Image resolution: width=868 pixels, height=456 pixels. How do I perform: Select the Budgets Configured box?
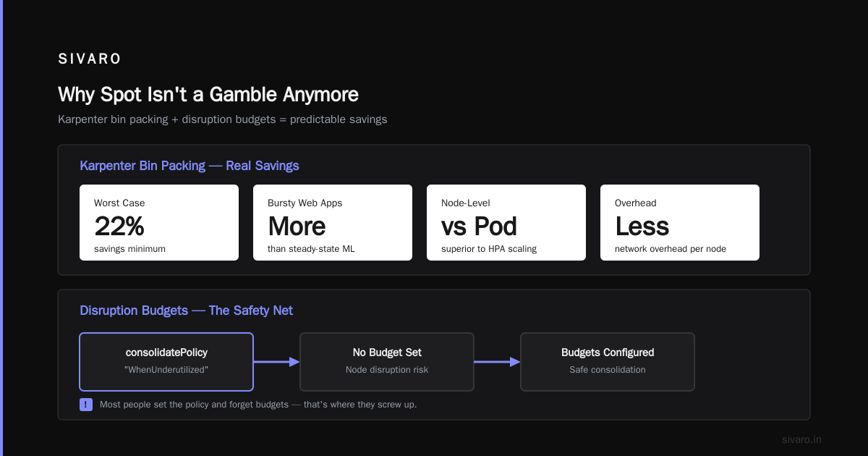point(608,362)
